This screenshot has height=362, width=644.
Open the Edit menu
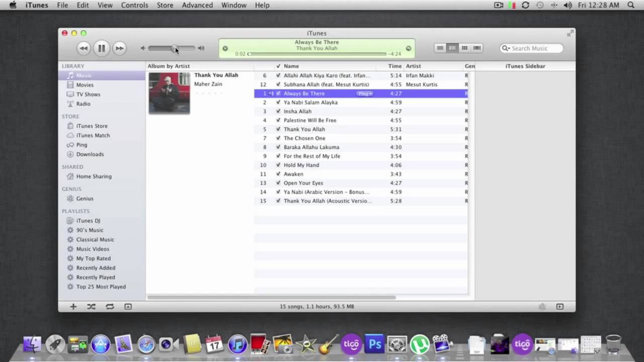pyautogui.click(x=83, y=5)
